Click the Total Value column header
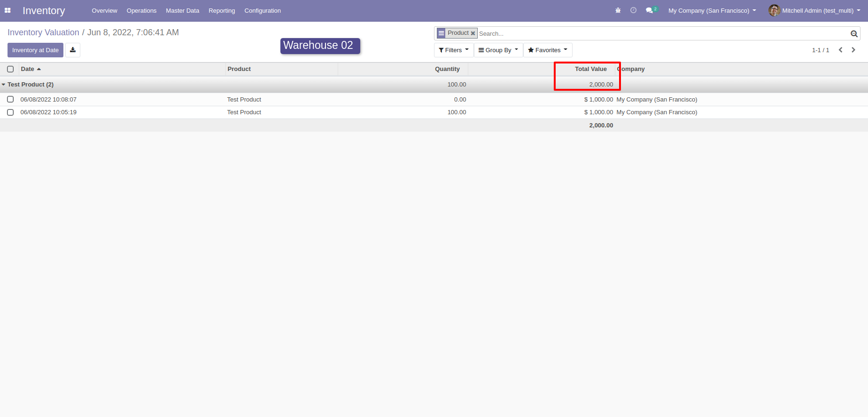Image resolution: width=868 pixels, height=417 pixels. tap(590, 69)
